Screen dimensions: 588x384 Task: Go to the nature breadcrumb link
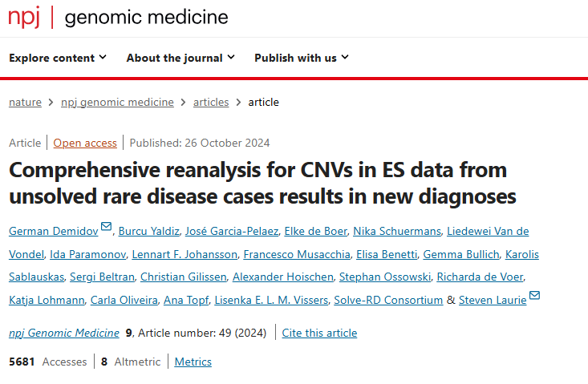click(25, 102)
